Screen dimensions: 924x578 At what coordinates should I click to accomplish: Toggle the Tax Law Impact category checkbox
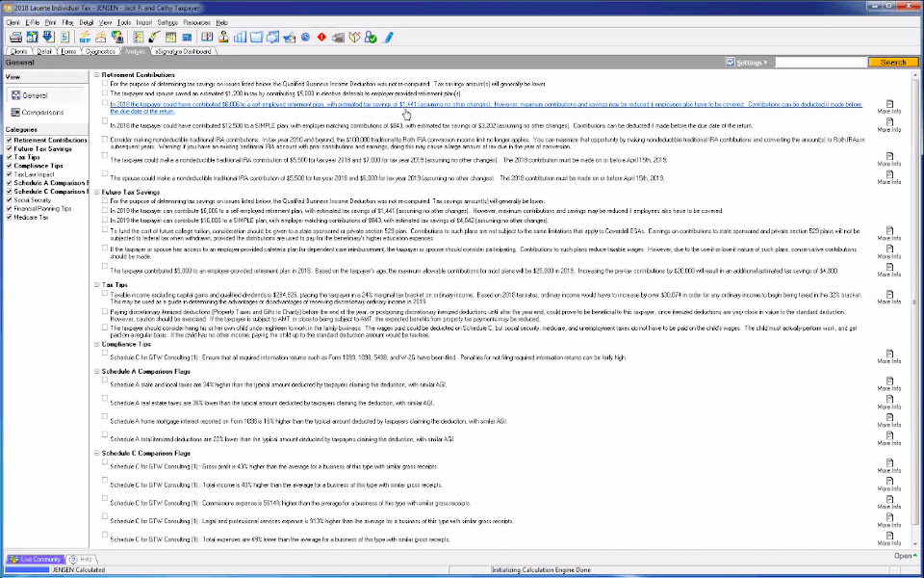pyautogui.click(x=9, y=174)
